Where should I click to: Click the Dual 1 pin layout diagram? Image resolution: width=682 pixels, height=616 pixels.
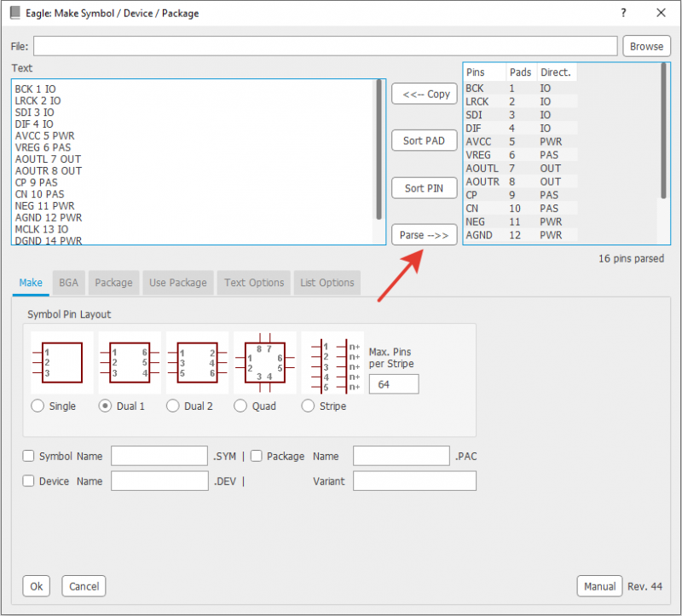tap(130, 363)
